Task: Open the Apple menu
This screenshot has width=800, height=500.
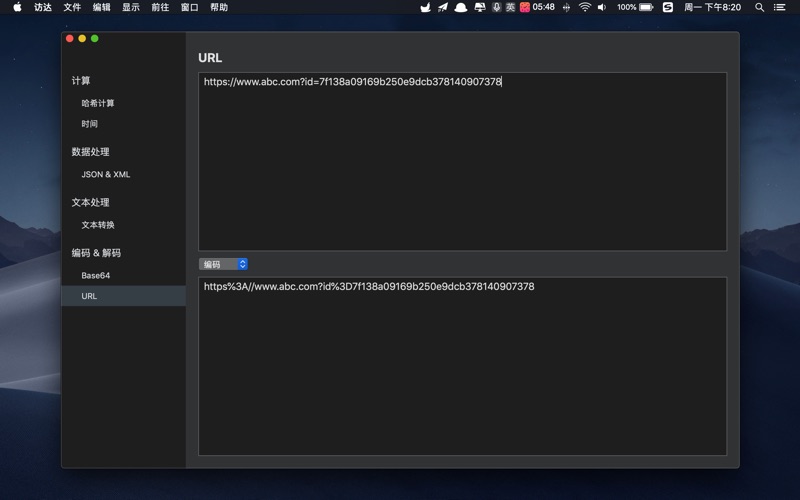Action: pyautogui.click(x=17, y=7)
